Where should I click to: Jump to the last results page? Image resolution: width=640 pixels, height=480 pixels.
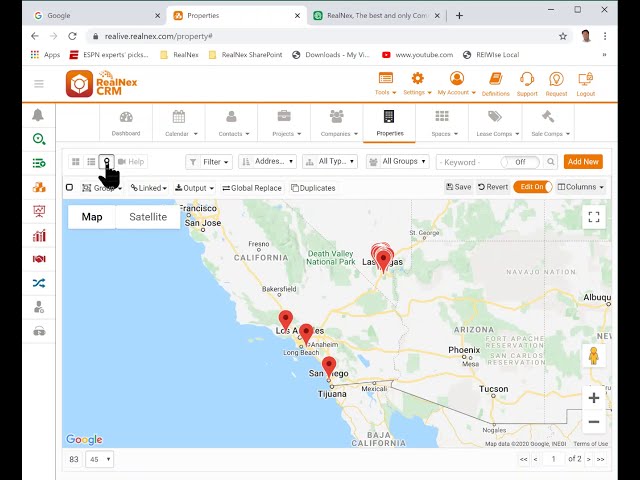tap(600, 459)
